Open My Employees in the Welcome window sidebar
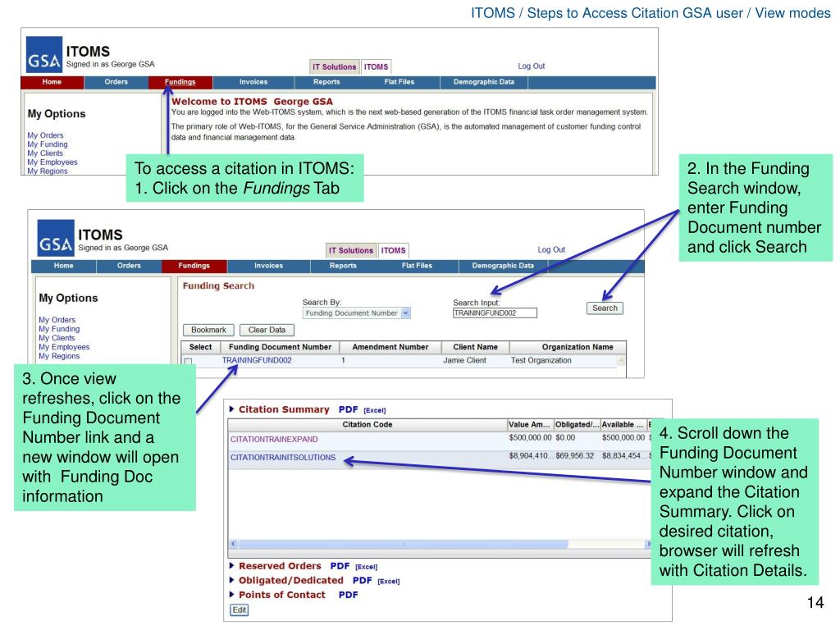This screenshot has height=630, width=840. (52, 162)
